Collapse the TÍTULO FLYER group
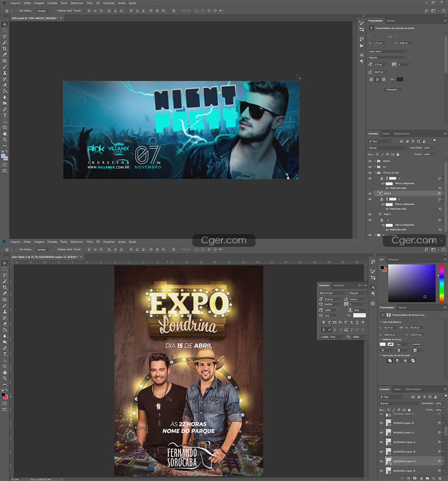The height and width of the screenshot is (481, 448). tap(375, 173)
